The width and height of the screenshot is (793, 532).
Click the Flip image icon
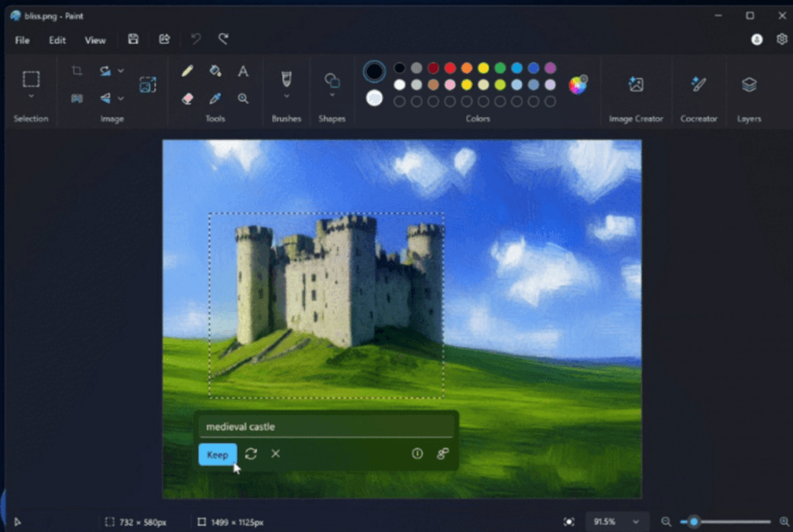[105, 98]
